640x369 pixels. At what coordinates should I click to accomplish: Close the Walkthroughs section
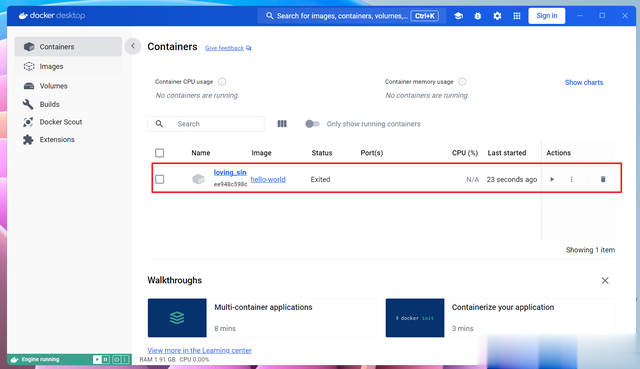click(x=605, y=280)
